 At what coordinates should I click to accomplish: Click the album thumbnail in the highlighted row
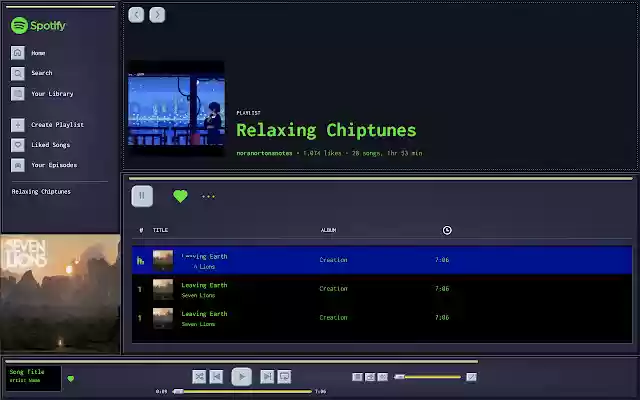pos(163,260)
